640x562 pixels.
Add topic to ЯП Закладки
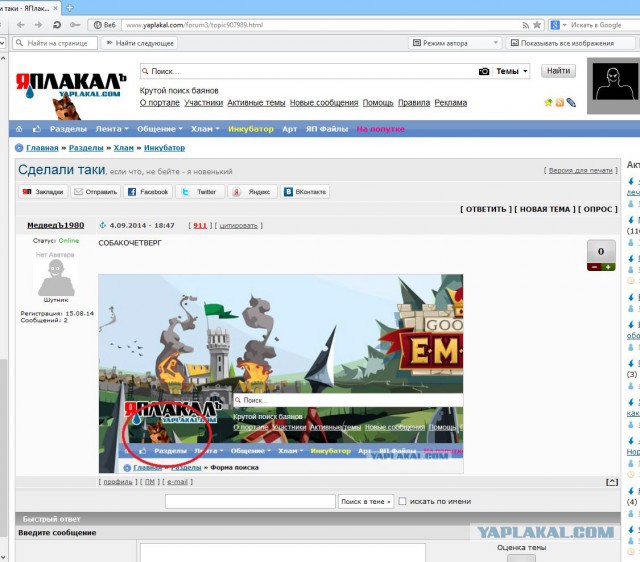pos(43,192)
